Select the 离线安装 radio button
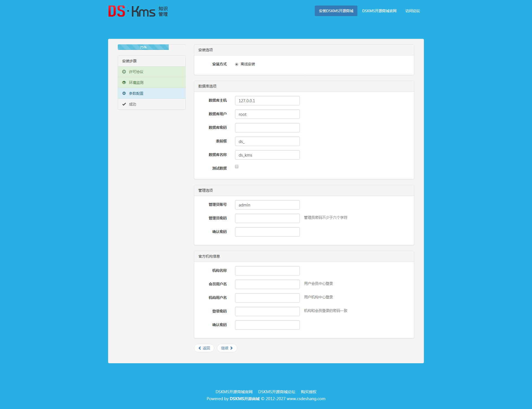The width and height of the screenshot is (532, 409). (x=237, y=64)
